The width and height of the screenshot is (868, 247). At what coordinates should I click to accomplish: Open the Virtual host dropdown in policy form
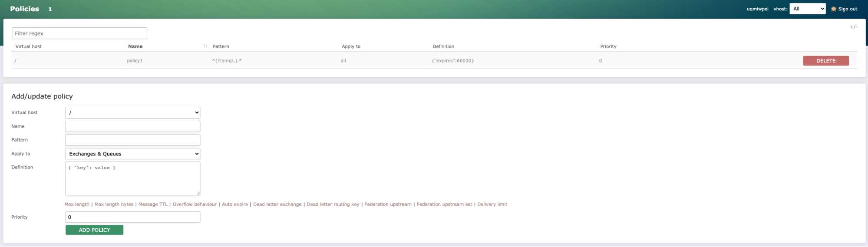click(132, 112)
